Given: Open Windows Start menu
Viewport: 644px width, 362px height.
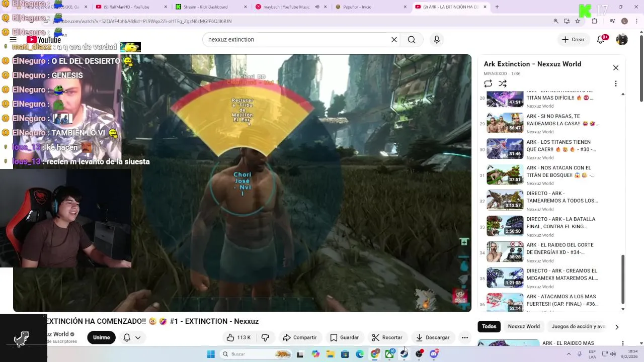Looking at the screenshot, I should coord(210,354).
